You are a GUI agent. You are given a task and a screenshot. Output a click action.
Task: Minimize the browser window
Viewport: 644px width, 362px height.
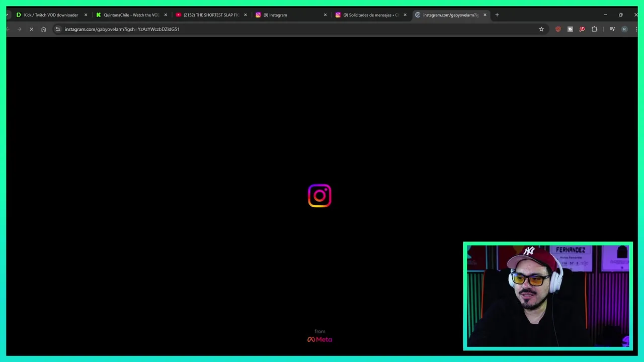pos(605,15)
